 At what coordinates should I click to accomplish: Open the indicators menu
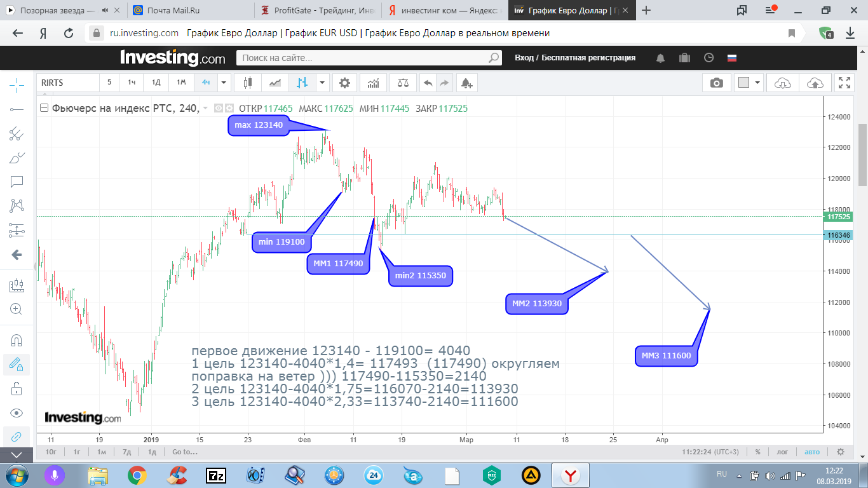[x=373, y=83]
